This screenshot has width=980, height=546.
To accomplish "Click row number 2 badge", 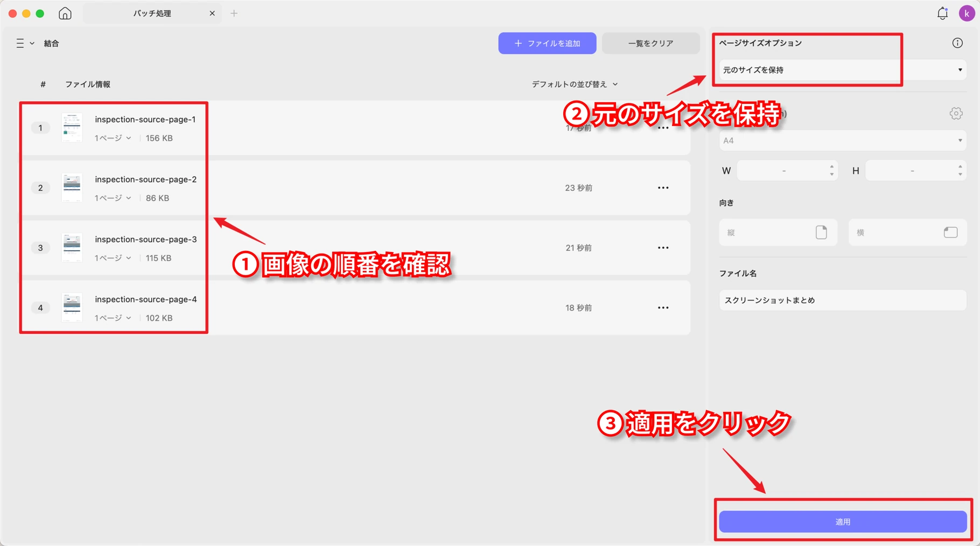I will (x=40, y=188).
